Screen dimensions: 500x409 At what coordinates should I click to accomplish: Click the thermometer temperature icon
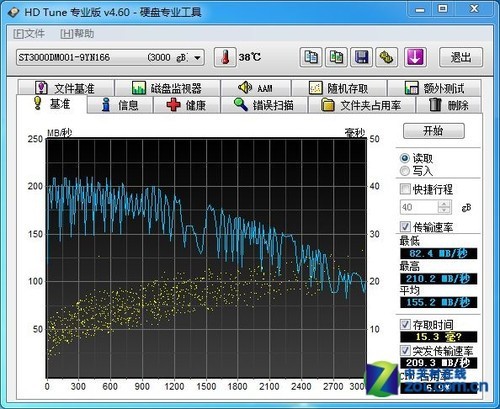click(225, 57)
